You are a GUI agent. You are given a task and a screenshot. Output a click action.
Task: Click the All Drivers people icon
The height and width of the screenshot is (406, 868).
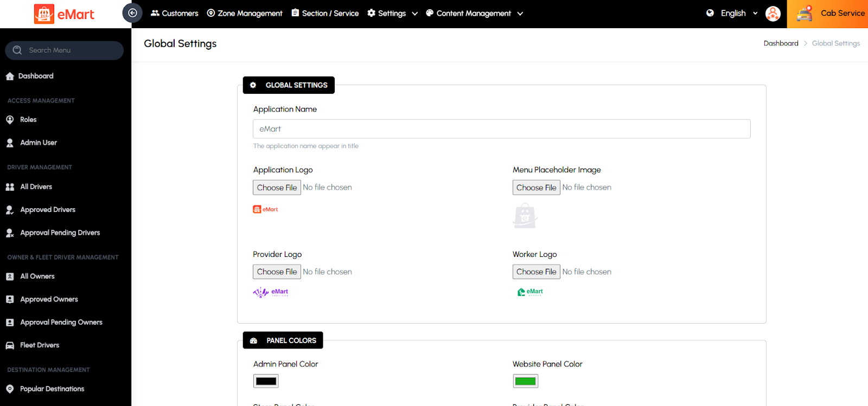[10, 187]
